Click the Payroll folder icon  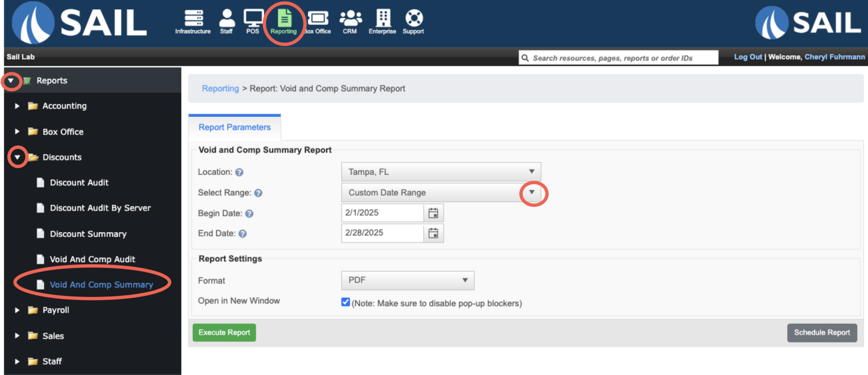(x=33, y=310)
